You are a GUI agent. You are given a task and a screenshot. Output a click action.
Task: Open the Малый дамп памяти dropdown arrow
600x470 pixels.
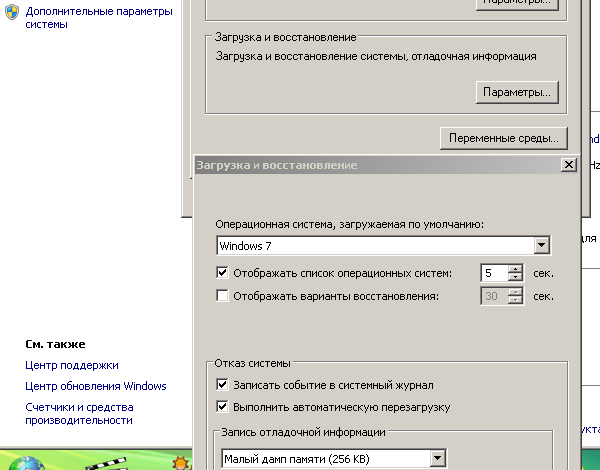(x=437, y=458)
